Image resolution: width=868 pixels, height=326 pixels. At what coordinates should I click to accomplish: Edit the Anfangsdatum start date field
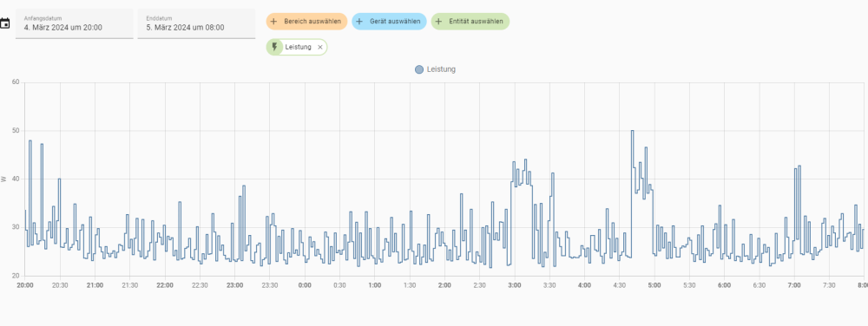pos(74,23)
